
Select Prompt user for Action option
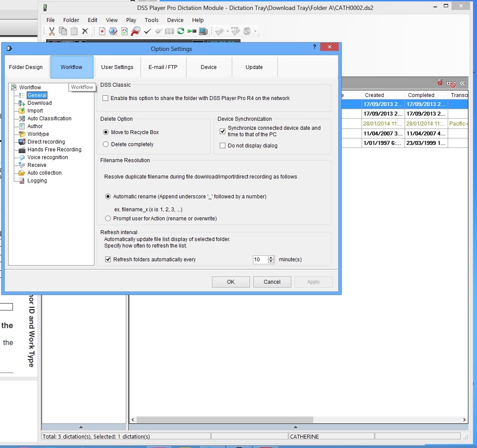coord(108,219)
